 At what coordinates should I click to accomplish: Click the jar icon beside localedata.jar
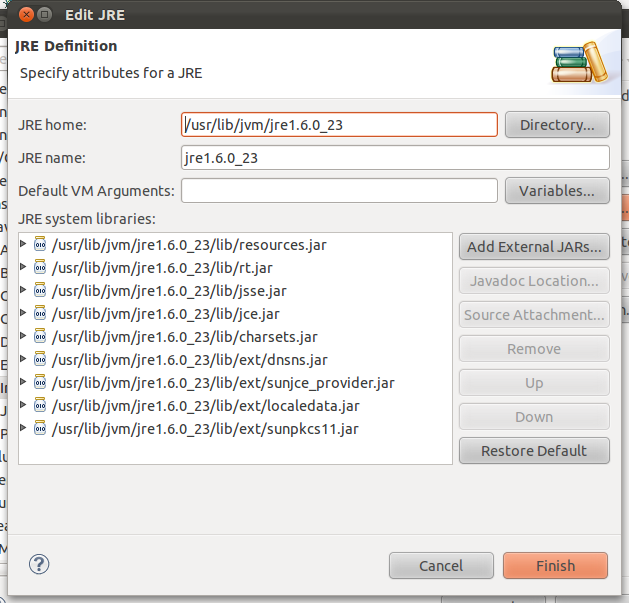[41, 405]
